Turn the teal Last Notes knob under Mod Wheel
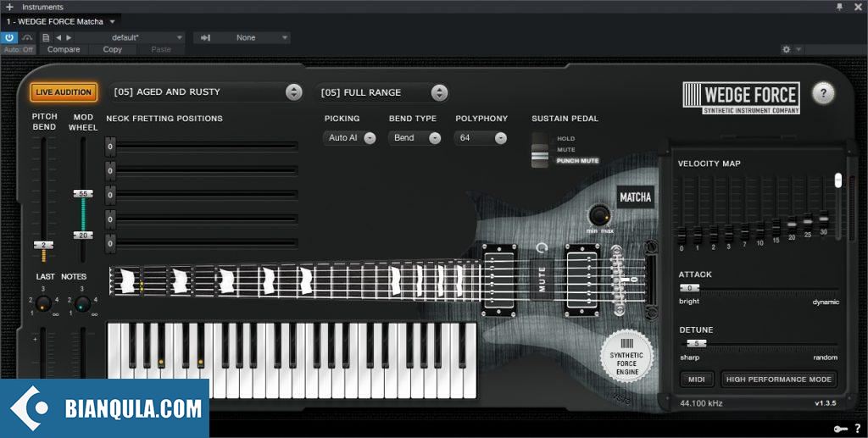 tap(82, 303)
